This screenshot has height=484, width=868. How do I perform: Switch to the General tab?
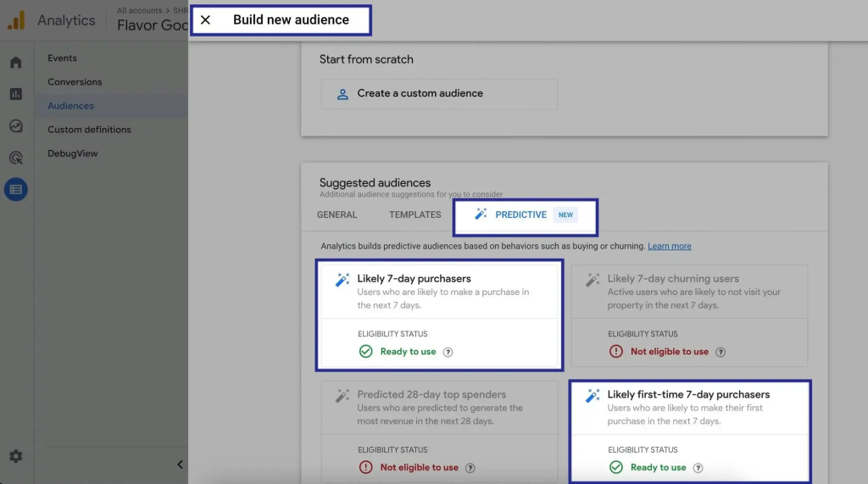337,214
